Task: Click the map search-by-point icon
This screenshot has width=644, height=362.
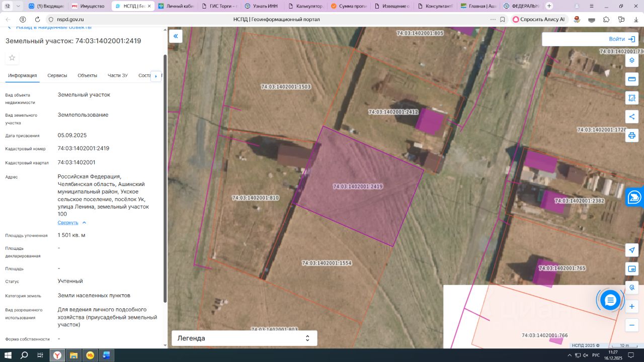Action: point(632,288)
